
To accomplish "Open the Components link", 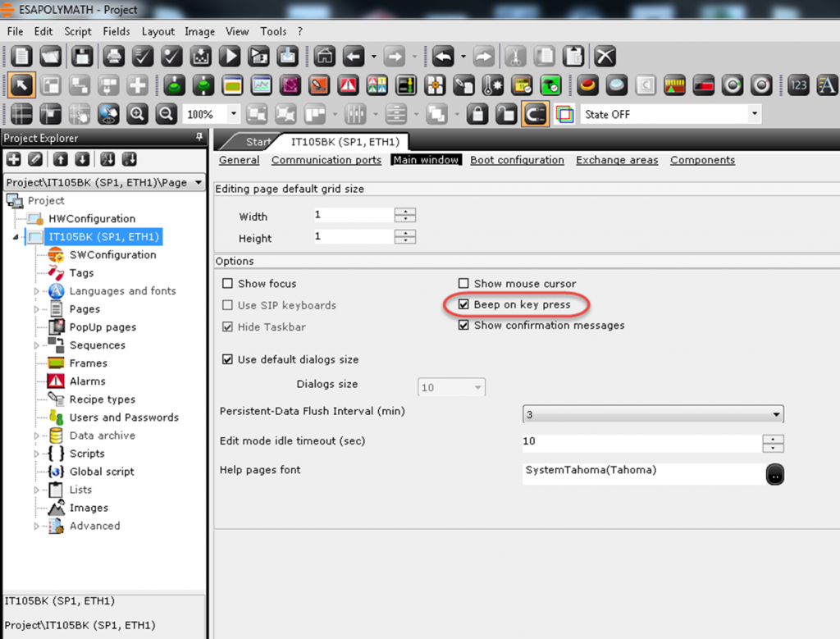I will click(x=702, y=160).
